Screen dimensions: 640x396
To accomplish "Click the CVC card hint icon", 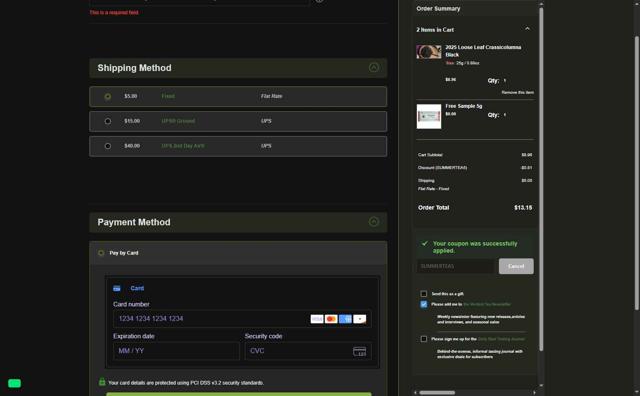I will (360, 352).
